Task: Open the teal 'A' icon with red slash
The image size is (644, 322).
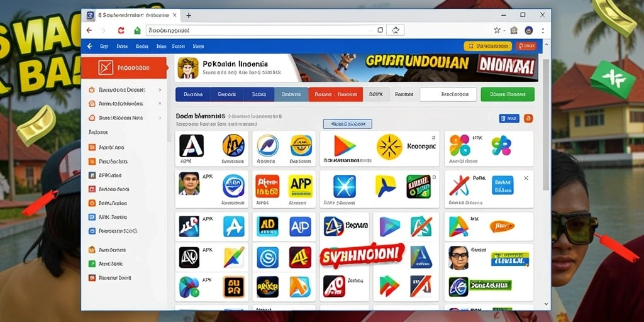Action: 421,226
